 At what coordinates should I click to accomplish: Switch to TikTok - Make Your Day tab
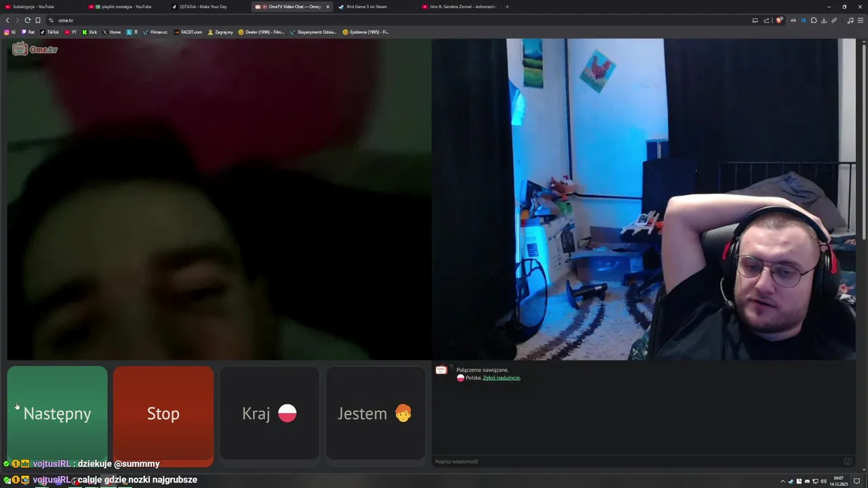[209, 7]
